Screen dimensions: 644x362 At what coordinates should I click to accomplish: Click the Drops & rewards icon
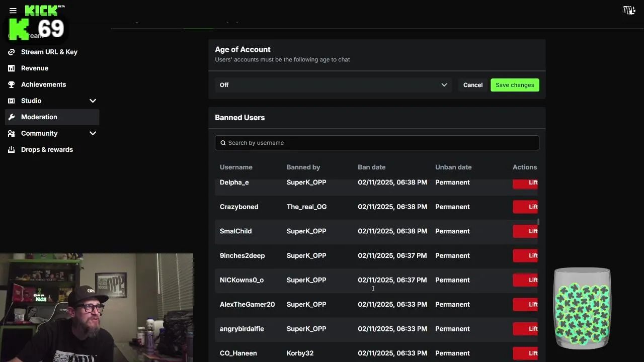tap(12, 150)
